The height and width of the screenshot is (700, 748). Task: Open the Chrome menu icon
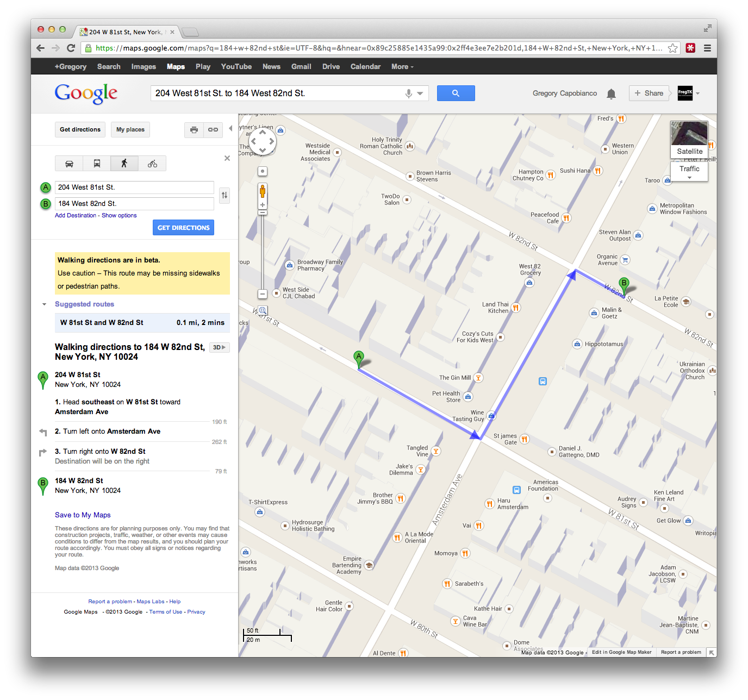707,48
